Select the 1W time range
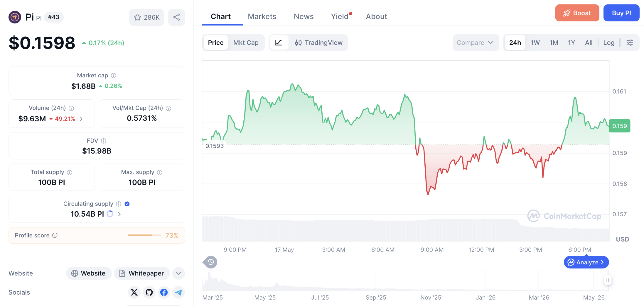The height and width of the screenshot is (306, 644). tap(535, 43)
